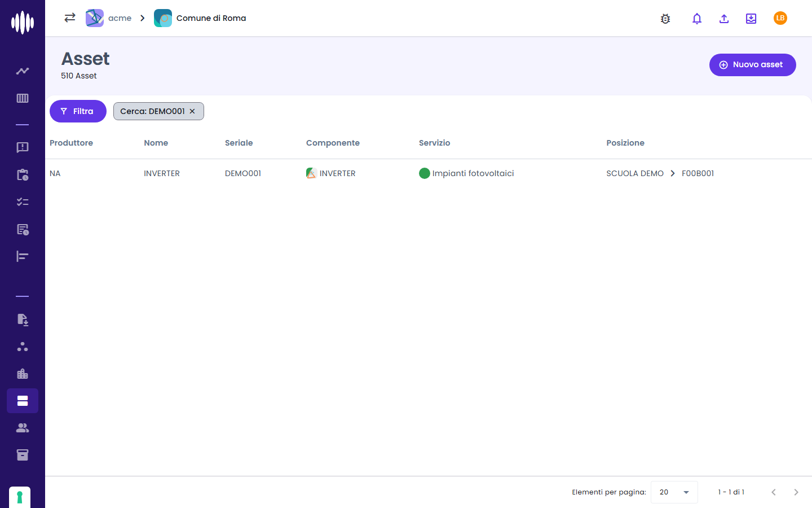Screen dimensions: 812x508
Task: Click the DEMO001 serial cell
Action: click(x=243, y=173)
